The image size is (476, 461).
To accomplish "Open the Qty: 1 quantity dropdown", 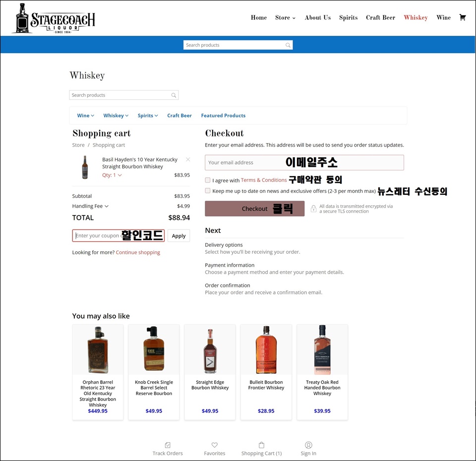I will [112, 175].
